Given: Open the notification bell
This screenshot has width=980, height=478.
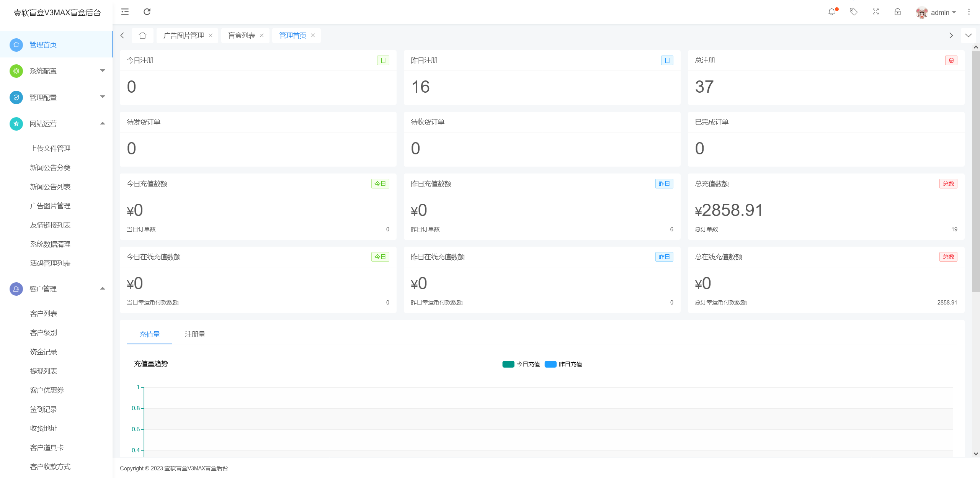Looking at the screenshot, I should point(831,12).
